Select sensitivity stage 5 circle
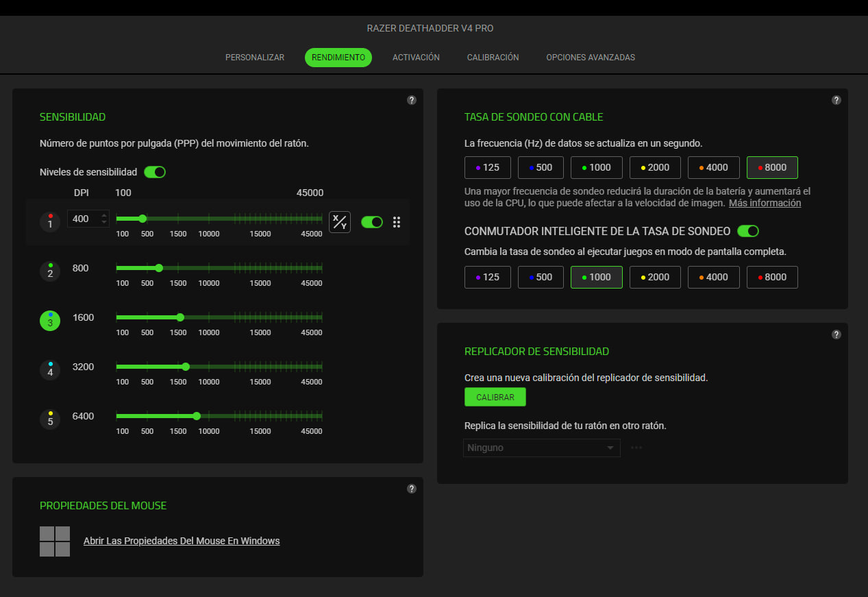 tap(50, 419)
